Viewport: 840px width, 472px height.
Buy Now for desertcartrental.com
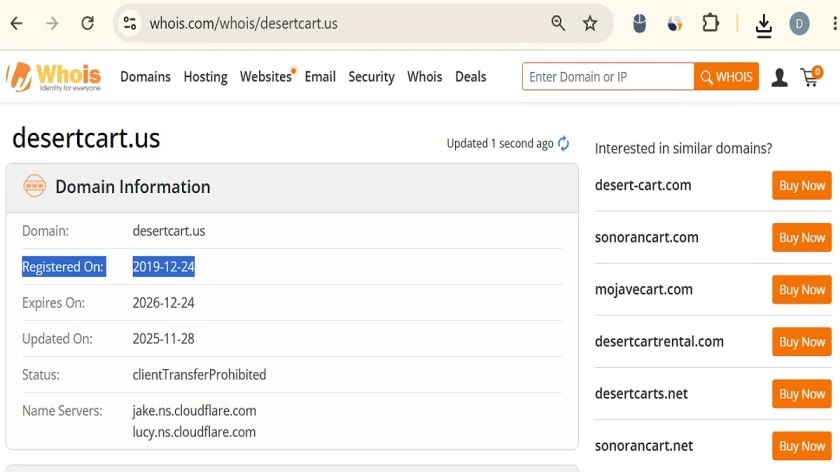[x=801, y=342]
